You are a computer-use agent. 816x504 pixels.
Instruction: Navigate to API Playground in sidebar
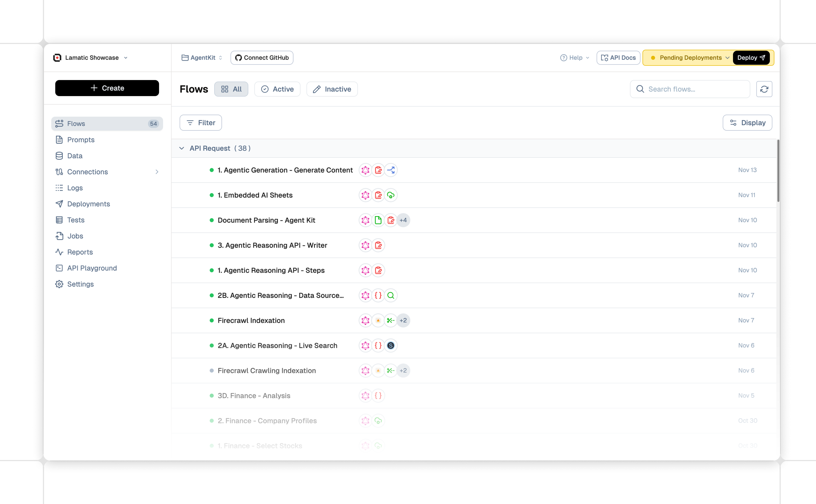click(x=92, y=268)
